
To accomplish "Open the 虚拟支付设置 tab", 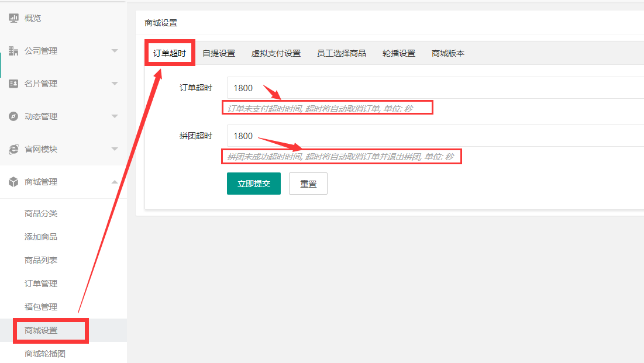I will pos(276,53).
